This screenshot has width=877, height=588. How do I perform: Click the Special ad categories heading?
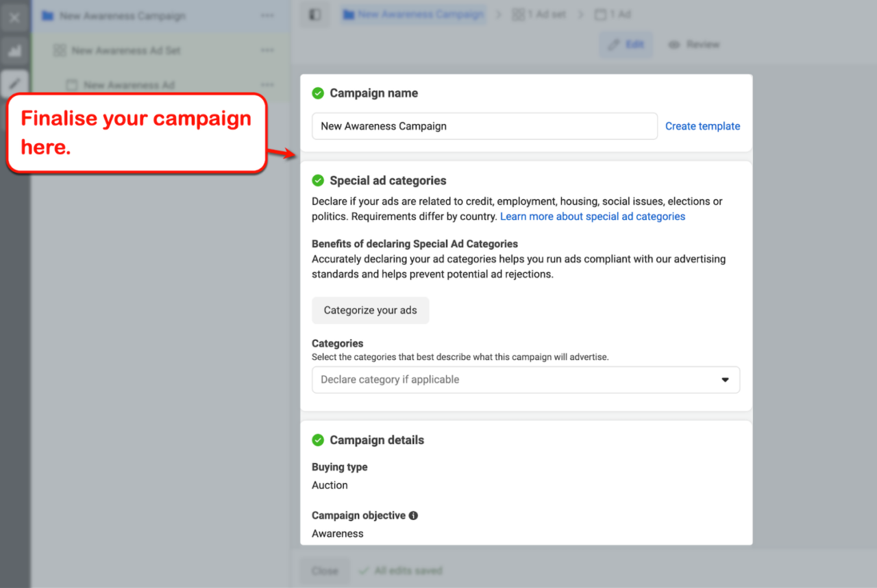pyautogui.click(x=388, y=181)
